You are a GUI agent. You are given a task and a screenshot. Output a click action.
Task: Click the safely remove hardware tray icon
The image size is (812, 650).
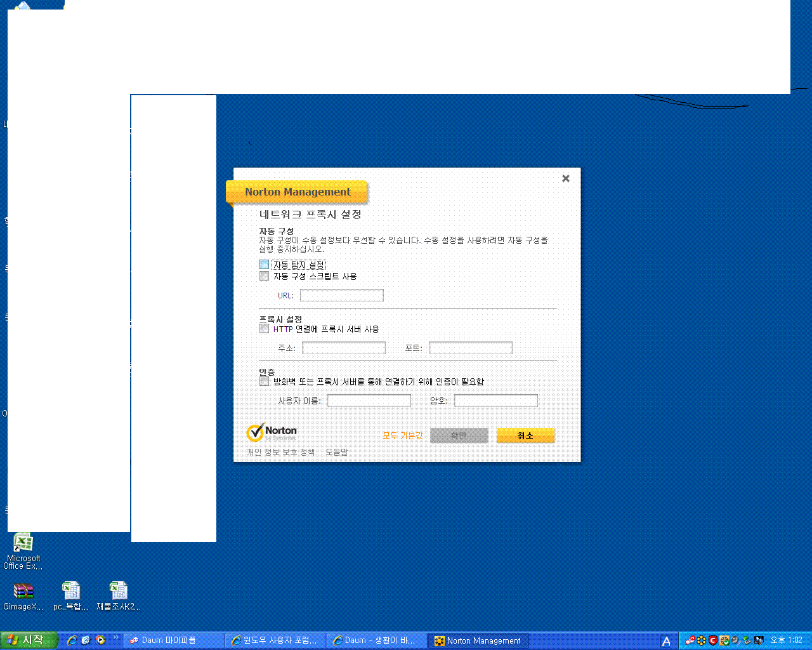click(x=747, y=640)
